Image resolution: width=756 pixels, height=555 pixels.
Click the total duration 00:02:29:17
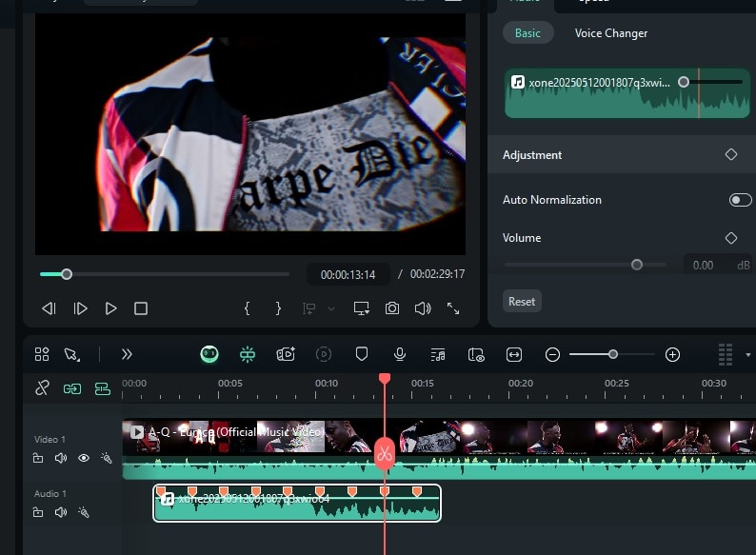pos(437,274)
